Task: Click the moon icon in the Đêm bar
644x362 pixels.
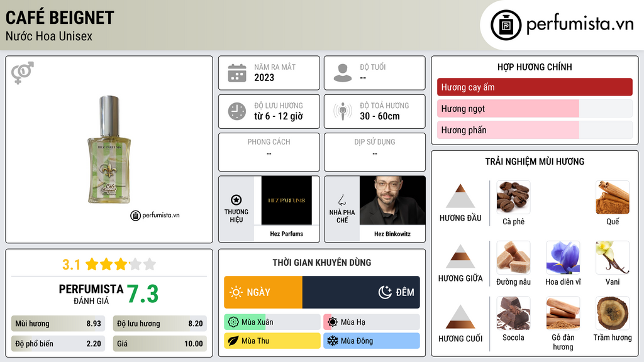Action: coord(385,292)
